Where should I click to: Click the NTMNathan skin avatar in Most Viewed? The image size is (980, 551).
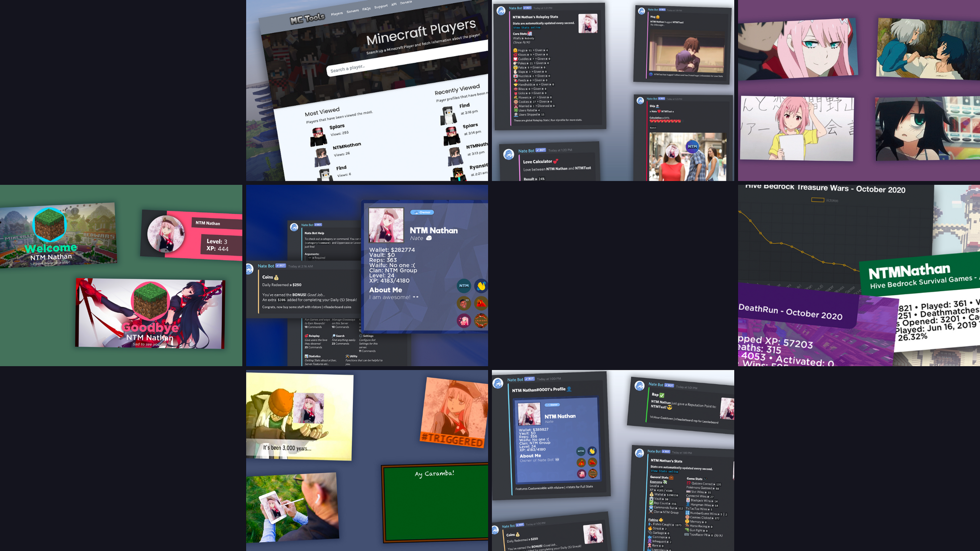click(322, 157)
